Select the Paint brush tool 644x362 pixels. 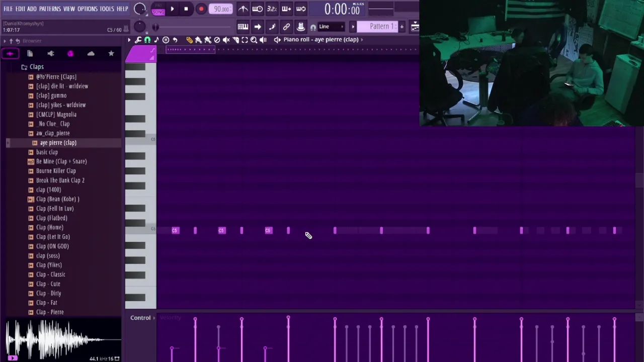(198, 40)
